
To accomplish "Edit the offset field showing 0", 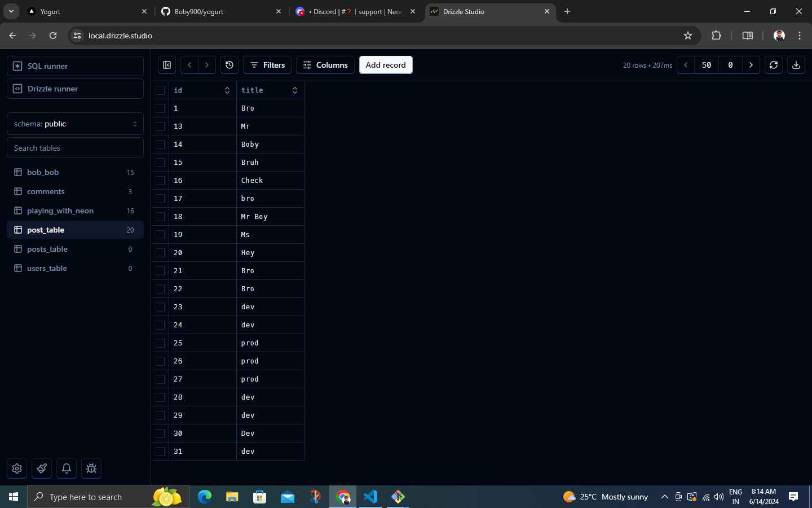I will click(x=730, y=65).
